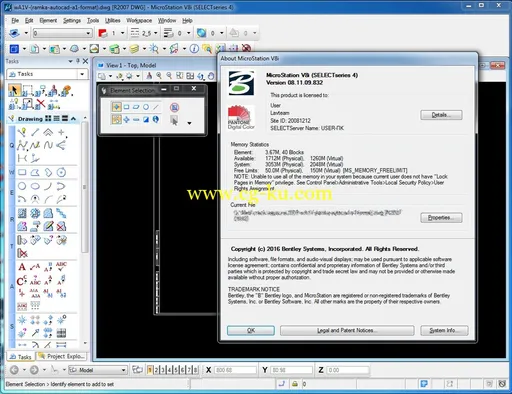The height and width of the screenshot is (394, 512).
Task: Select Individual mode in Element Selection
Action: [116, 107]
